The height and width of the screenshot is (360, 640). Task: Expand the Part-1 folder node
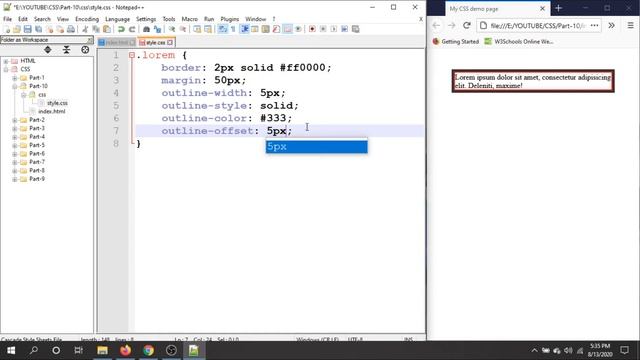point(15,78)
